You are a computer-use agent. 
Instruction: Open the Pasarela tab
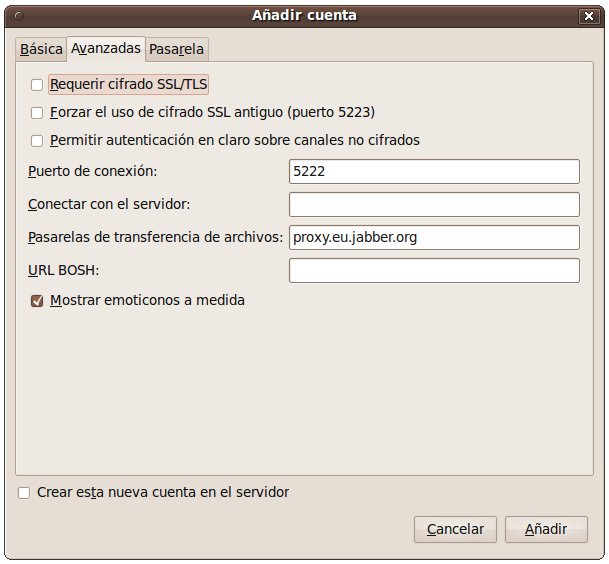tap(177, 49)
